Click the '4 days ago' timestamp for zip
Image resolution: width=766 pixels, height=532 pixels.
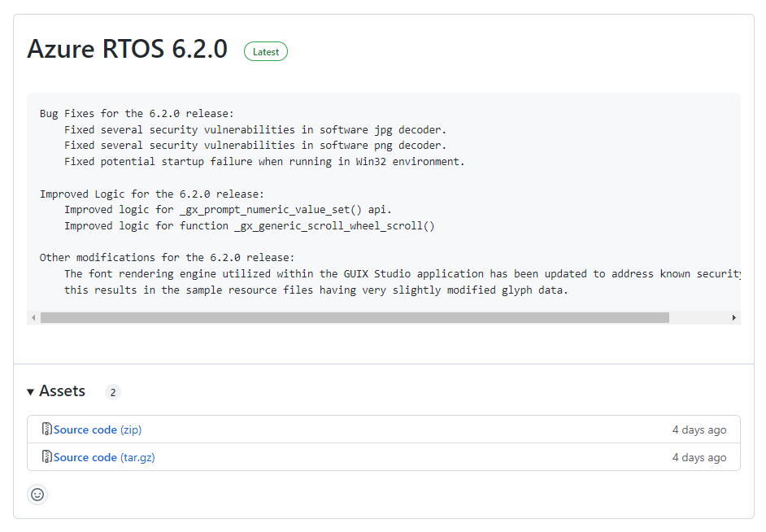pos(699,430)
